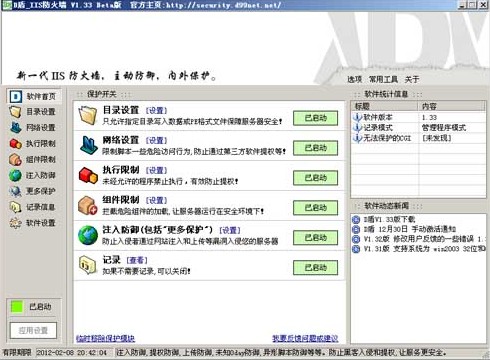Image resolution: width=490 pixels, height=360 pixels.
Task: Click the 临时卸除保护模块 link
Action: (106, 338)
